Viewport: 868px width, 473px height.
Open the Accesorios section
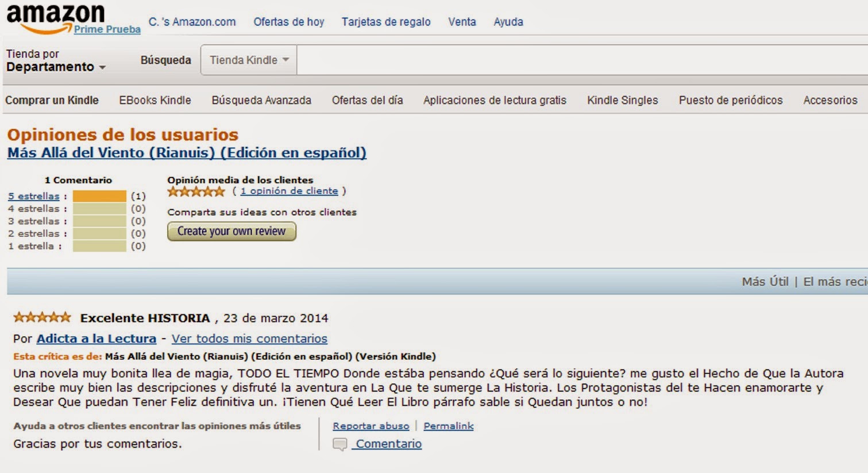(x=830, y=100)
